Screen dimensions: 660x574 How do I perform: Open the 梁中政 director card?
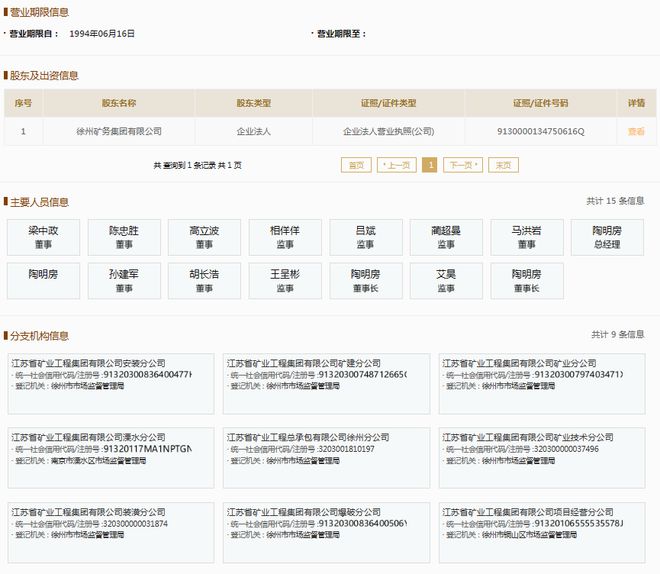click(43, 237)
